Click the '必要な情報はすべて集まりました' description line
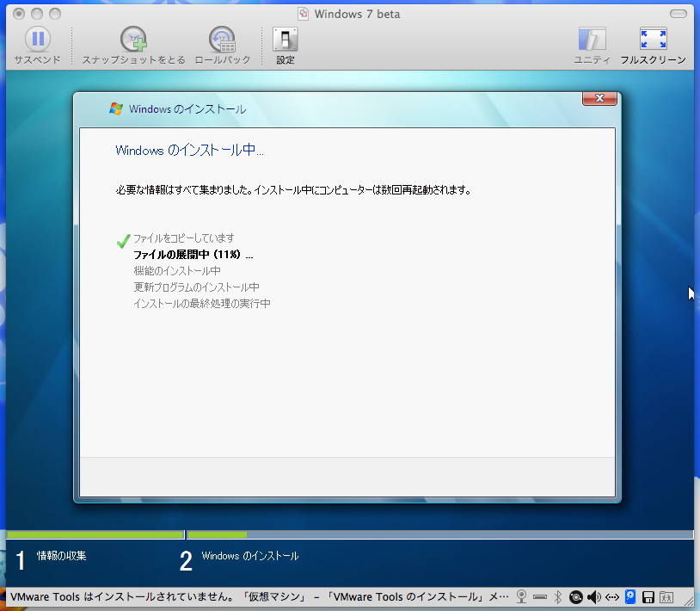Screen dimensions: 700x611 tap(293, 190)
